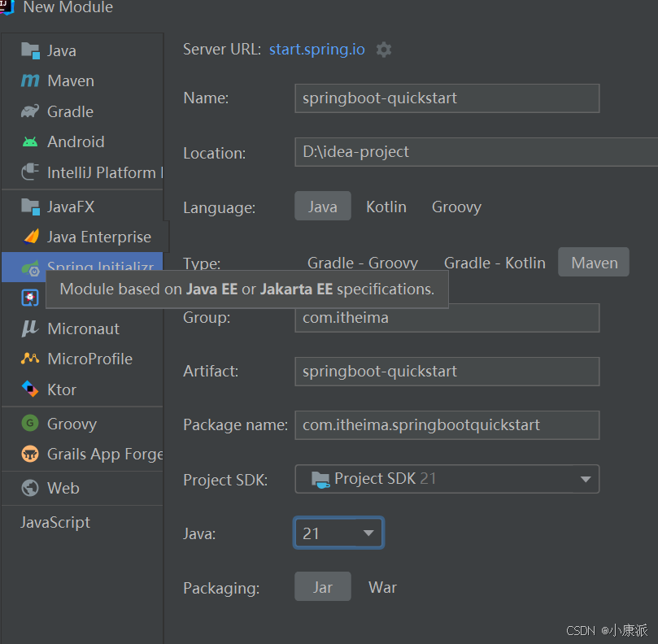Select Java as language
The width and height of the screenshot is (658, 644).
pos(323,206)
